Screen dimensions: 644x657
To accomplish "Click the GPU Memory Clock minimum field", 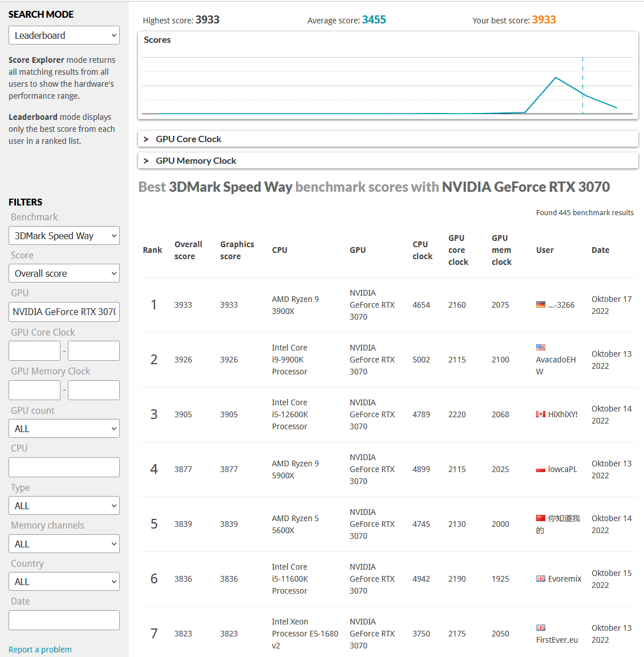I will pyautogui.click(x=34, y=390).
